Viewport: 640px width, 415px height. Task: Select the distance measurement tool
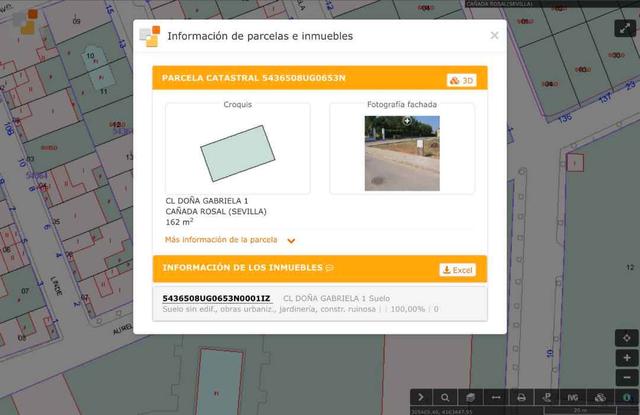coord(496,397)
